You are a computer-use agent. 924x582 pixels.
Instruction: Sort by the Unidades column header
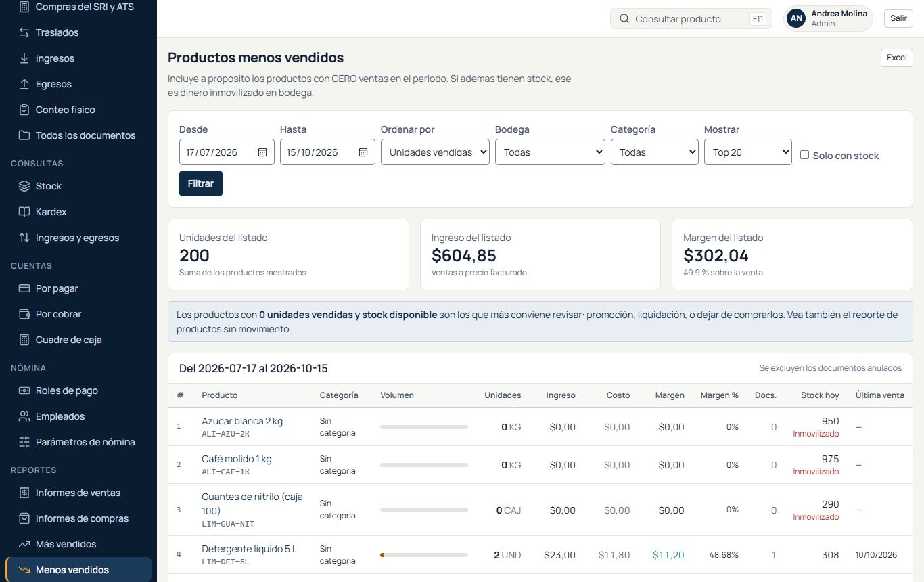503,395
